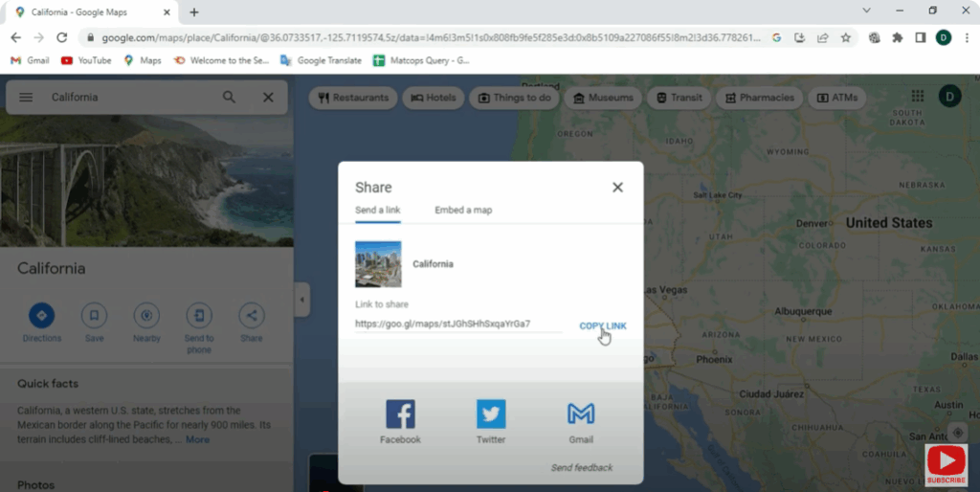
Task: Open the Maps hamburger menu
Action: tap(26, 97)
